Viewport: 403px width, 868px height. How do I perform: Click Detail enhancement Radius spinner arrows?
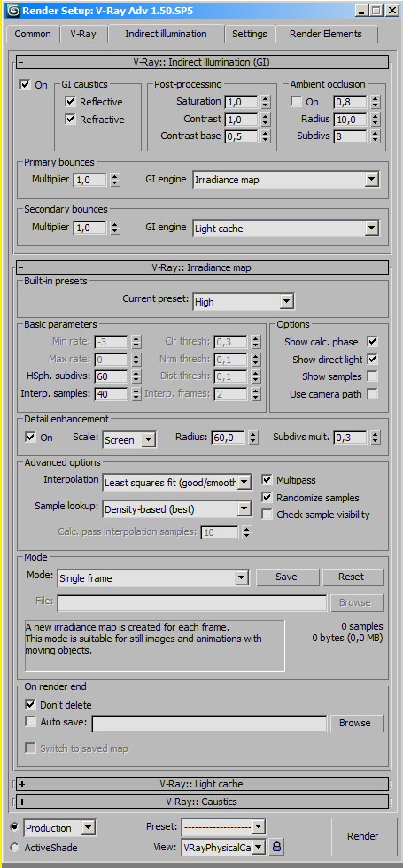coord(253,438)
